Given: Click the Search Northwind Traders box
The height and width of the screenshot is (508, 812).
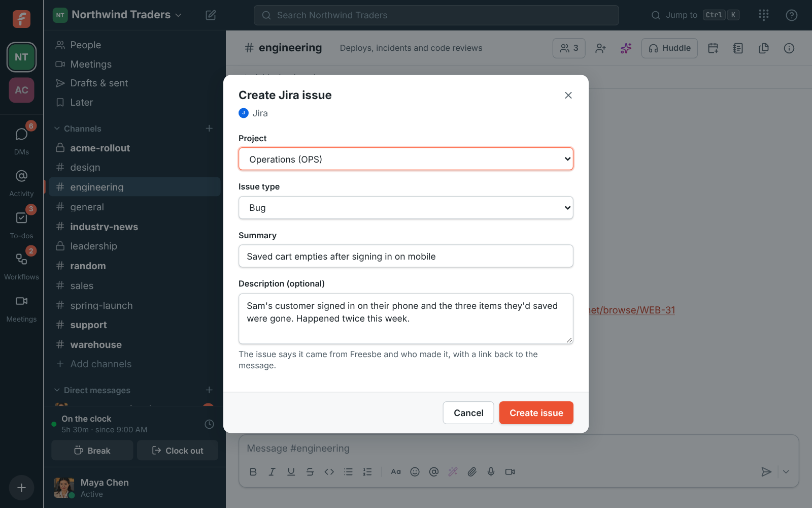Looking at the screenshot, I should tap(436, 15).
